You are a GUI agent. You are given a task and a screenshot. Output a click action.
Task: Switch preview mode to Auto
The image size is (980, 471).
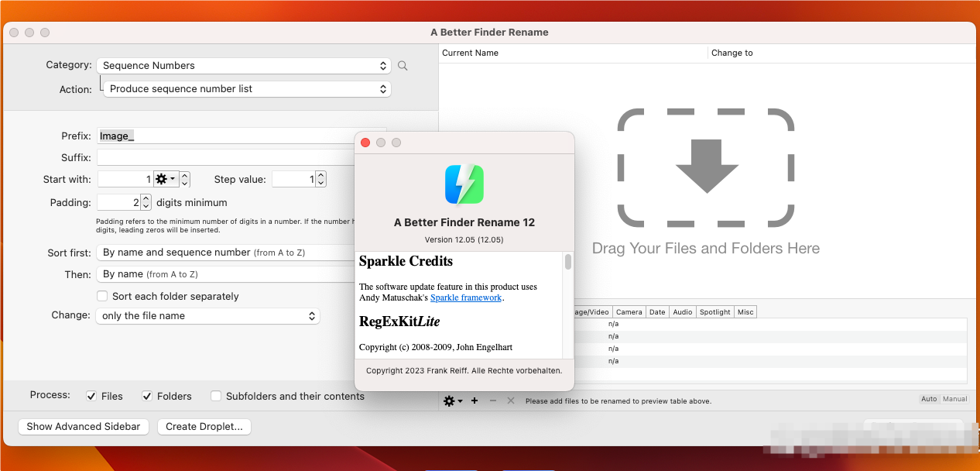tap(929, 399)
